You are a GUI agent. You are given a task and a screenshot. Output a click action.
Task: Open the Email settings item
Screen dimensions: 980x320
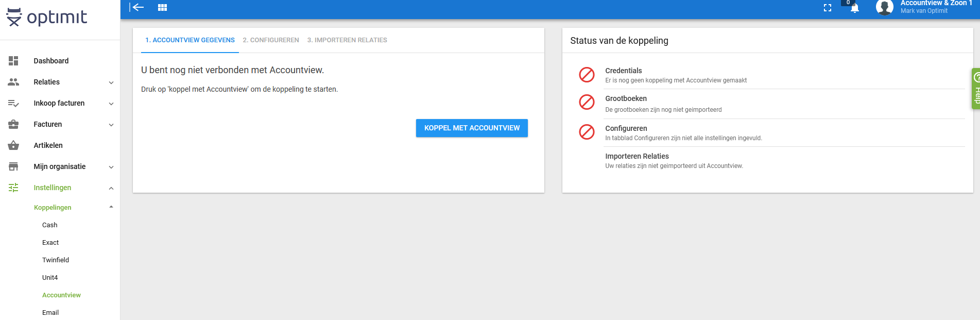[x=50, y=313]
